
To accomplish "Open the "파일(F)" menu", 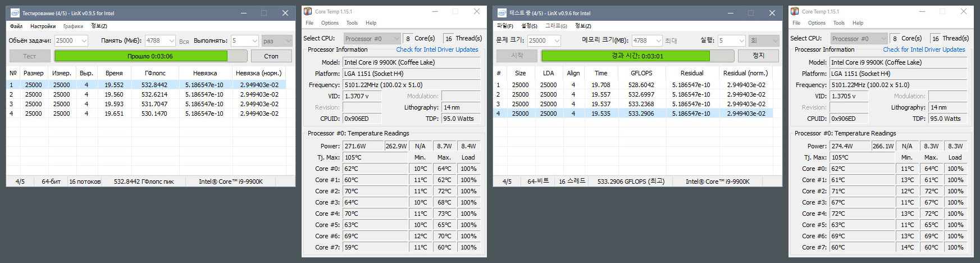I will point(505,26).
